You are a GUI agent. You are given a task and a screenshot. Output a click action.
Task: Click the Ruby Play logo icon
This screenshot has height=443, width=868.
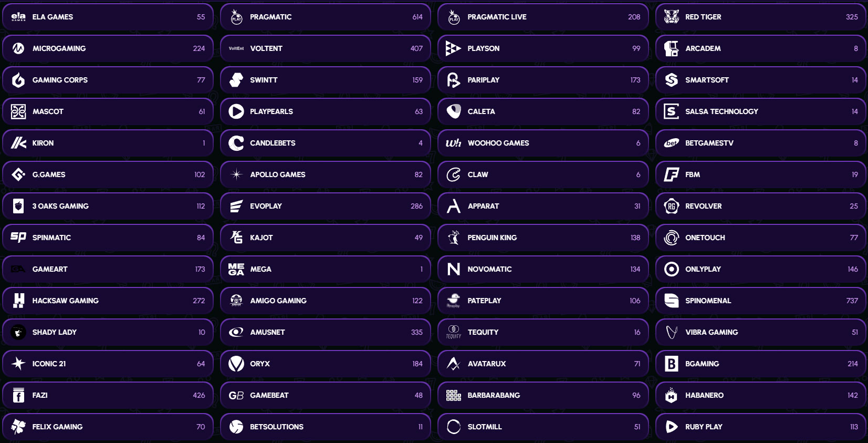pos(671,427)
